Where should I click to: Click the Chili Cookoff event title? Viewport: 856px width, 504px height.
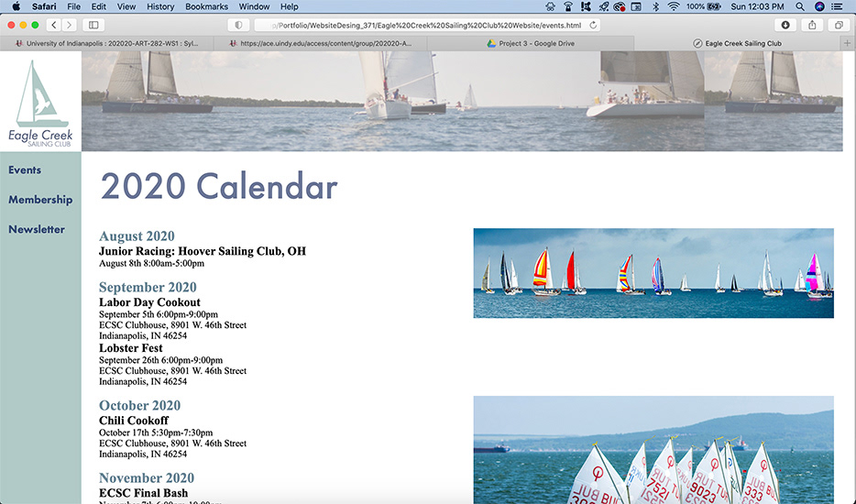tap(134, 421)
